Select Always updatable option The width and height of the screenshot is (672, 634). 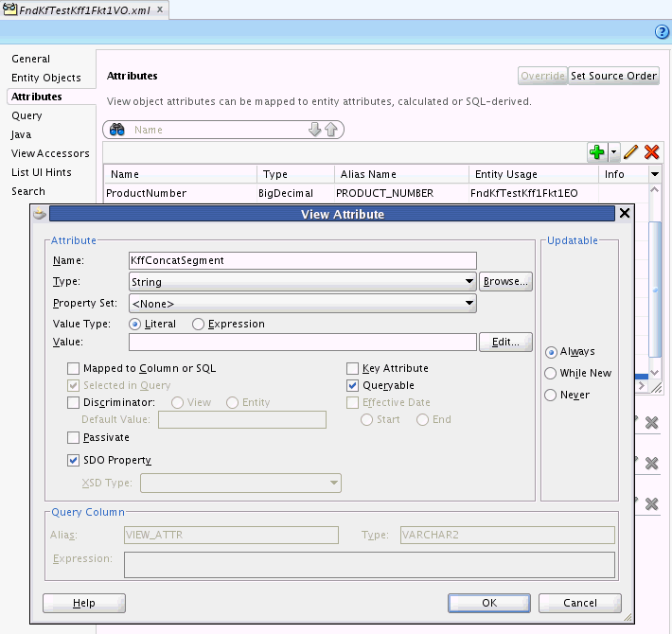click(x=551, y=352)
